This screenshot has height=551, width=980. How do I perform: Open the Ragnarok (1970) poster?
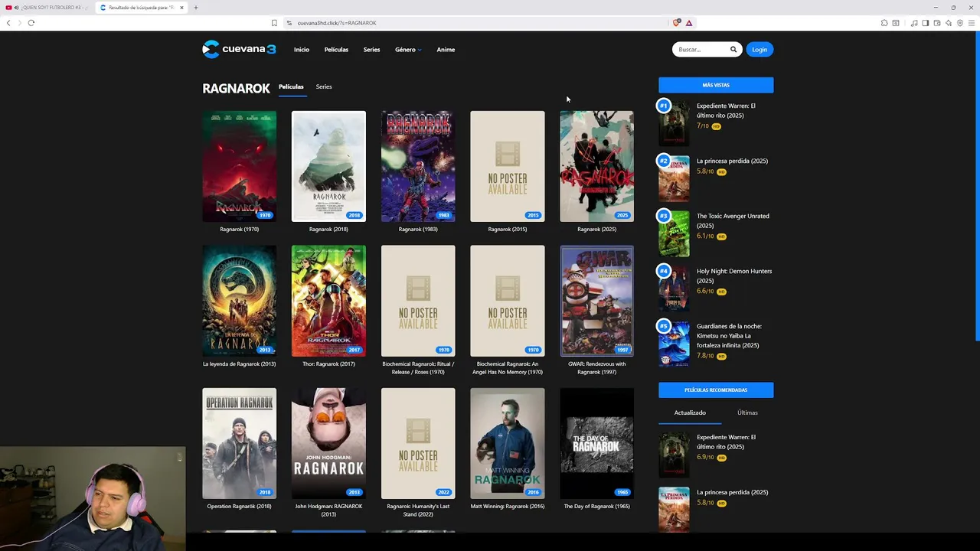coord(239,166)
